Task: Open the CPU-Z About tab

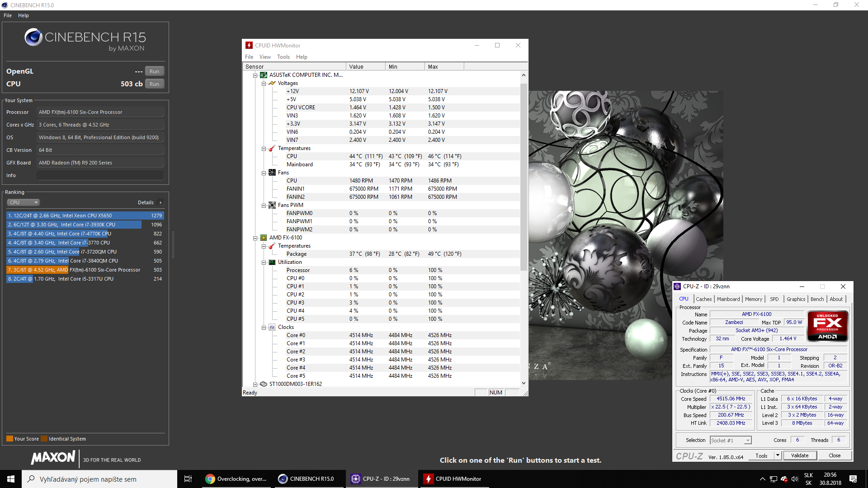Action: [x=836, y=299]
